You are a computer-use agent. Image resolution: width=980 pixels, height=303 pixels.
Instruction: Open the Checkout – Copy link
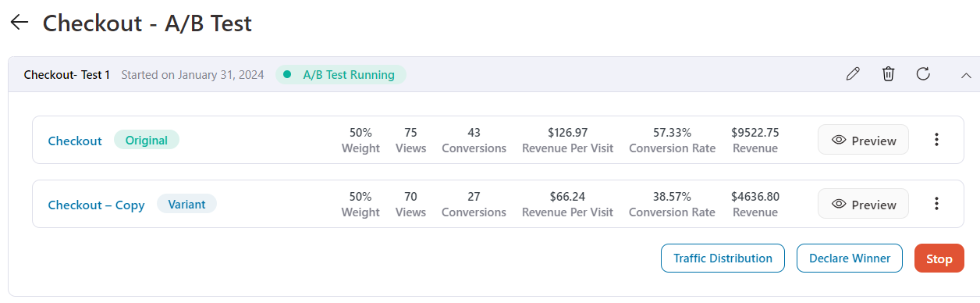coord(96,205)
